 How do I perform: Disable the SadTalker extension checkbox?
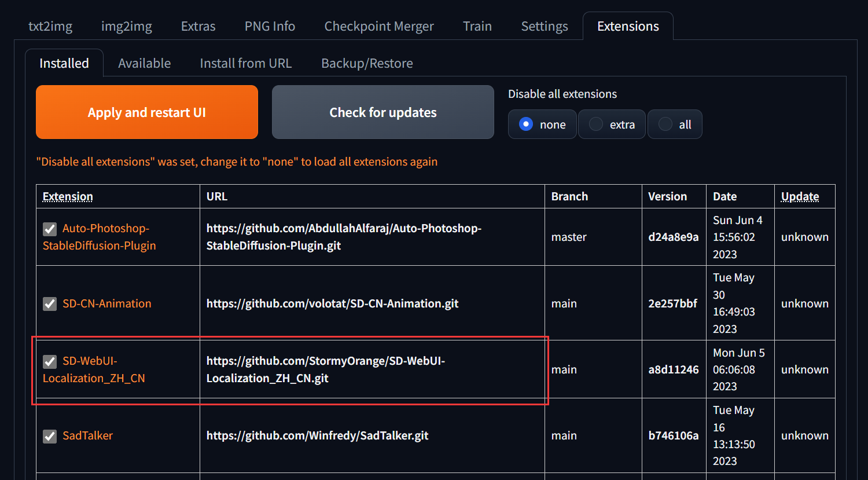coord(49,436)
